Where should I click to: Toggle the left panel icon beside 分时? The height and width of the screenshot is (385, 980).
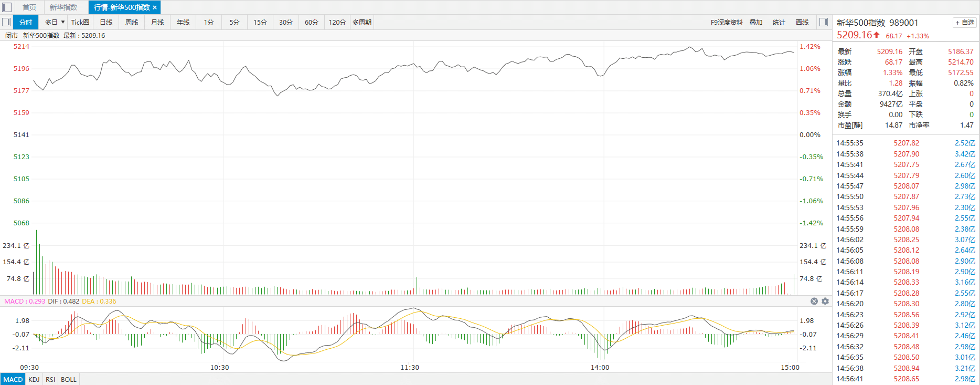click(x=6, y=22)
